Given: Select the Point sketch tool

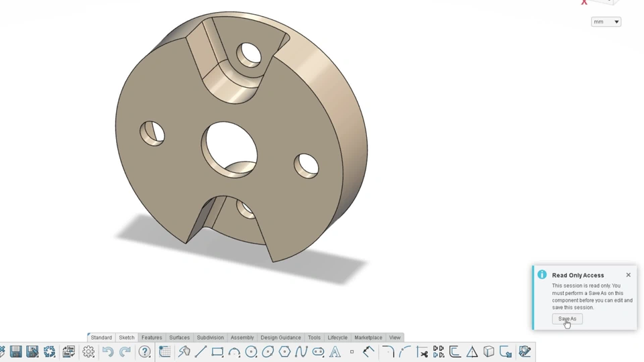Looking at the screenshot, I should click(352, 352).
